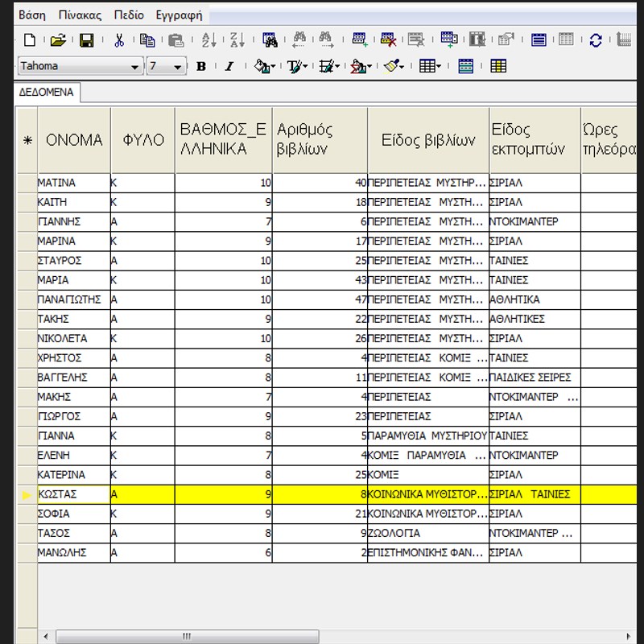Click the horizontal scrollbar thumb
Screen dimensions: 644x644
[188, 637]
